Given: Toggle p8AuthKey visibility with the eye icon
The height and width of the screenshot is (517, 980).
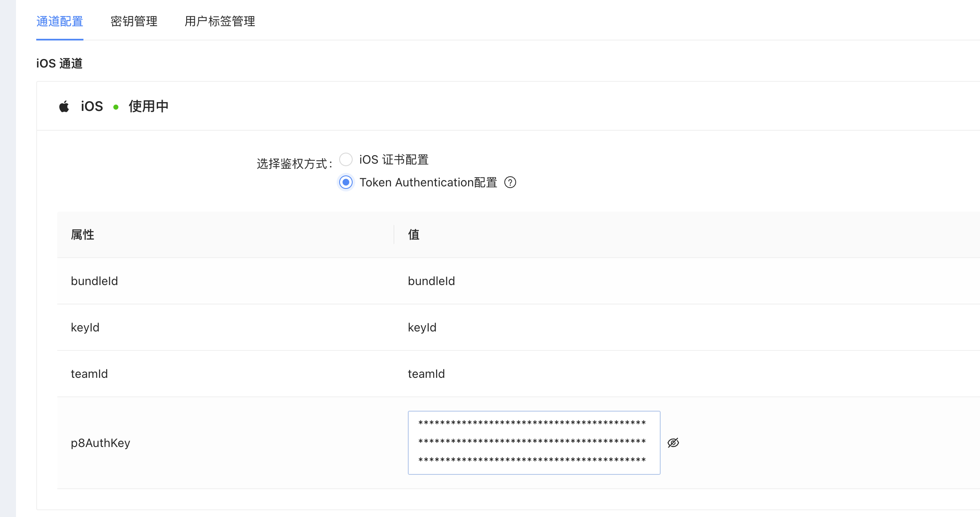Looking at the screenshot, I should tap(673, 443).
